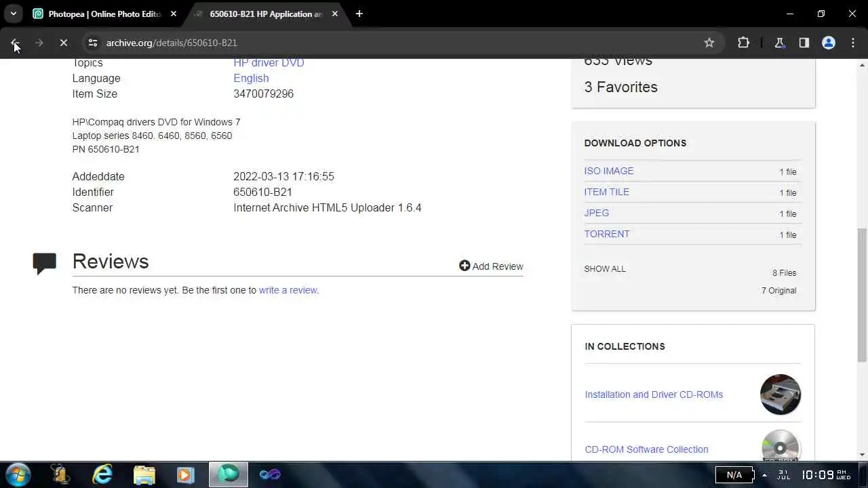Screen dimensions: 868x488
Task: Open the tab search dropdown arrow
Action: tap(13, 14)
